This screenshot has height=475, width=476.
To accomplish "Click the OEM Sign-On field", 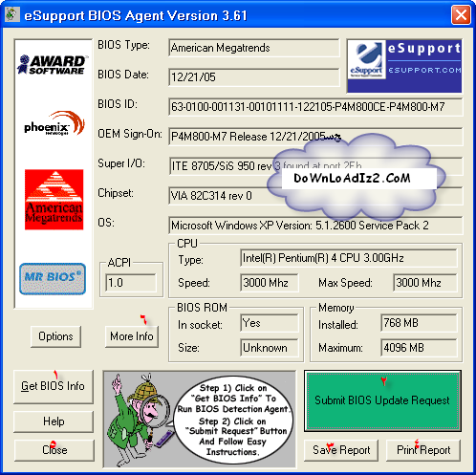I will tap(315, 137).
